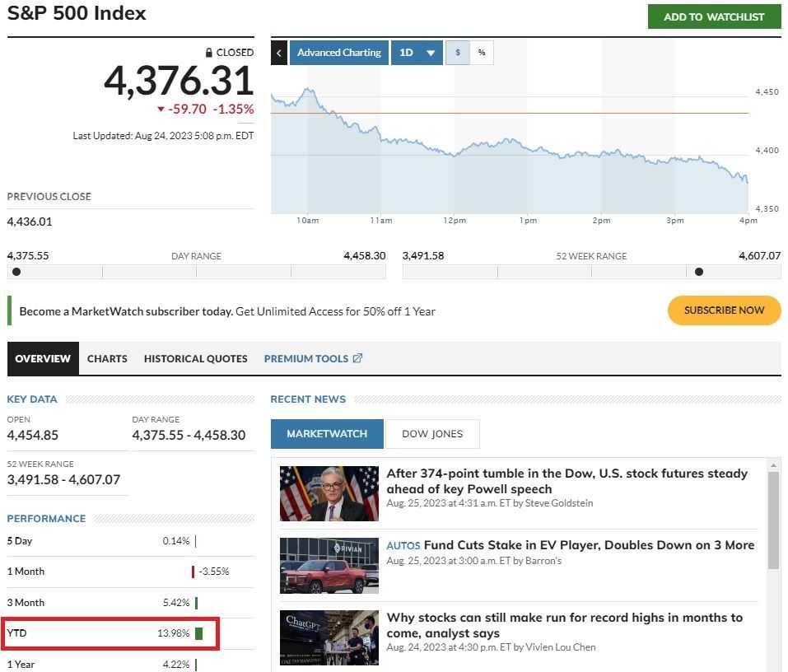Click the 52 WEEK RANGE slider marker
The height and width of the screenshot is (672, 788).
pyautogui.click(x=699, y=271)
